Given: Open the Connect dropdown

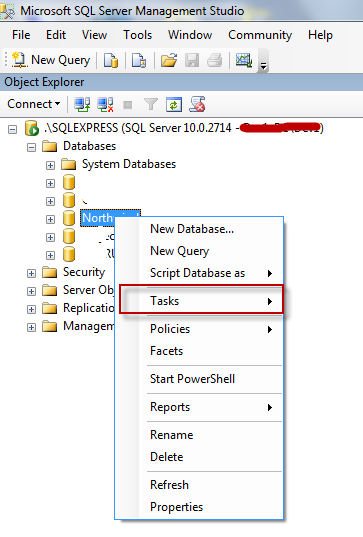Looking at the screenshot, I should (x=34, y=104).
